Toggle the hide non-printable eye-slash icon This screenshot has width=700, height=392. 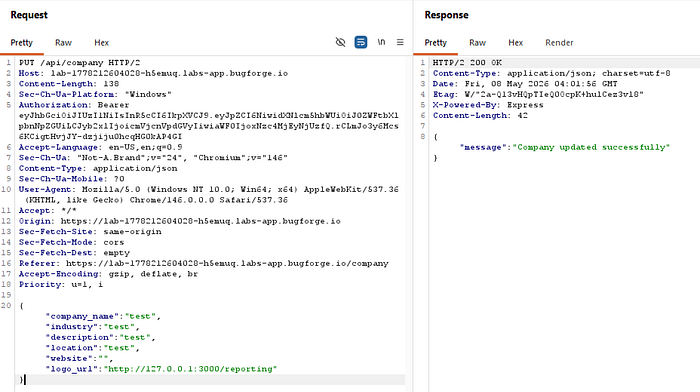pyautogui.click(x=340, y=42)
